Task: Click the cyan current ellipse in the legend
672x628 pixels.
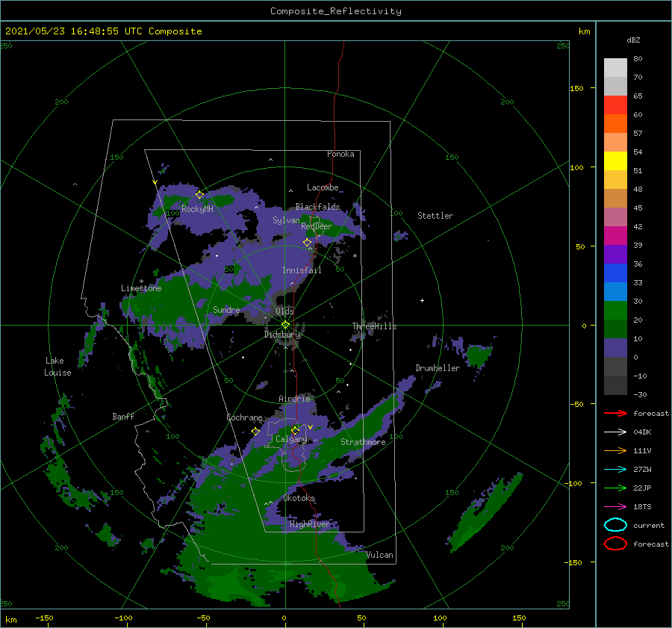Action: (x=615, y=525)
